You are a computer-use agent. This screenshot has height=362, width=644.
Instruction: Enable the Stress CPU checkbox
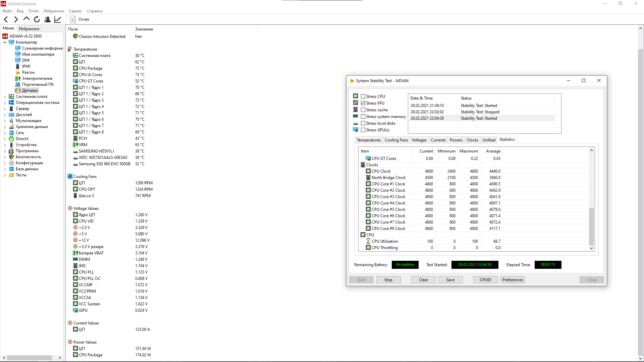coord(363,97)
